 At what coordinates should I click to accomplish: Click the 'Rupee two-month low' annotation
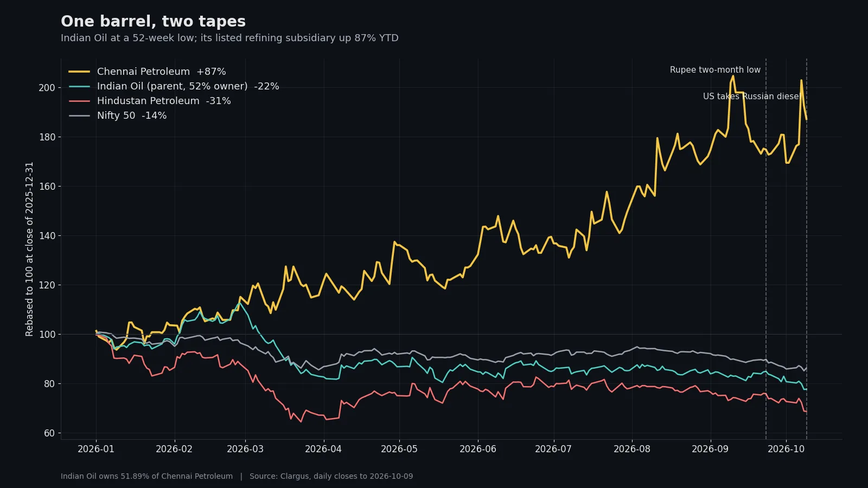click(x=715, y=70)
